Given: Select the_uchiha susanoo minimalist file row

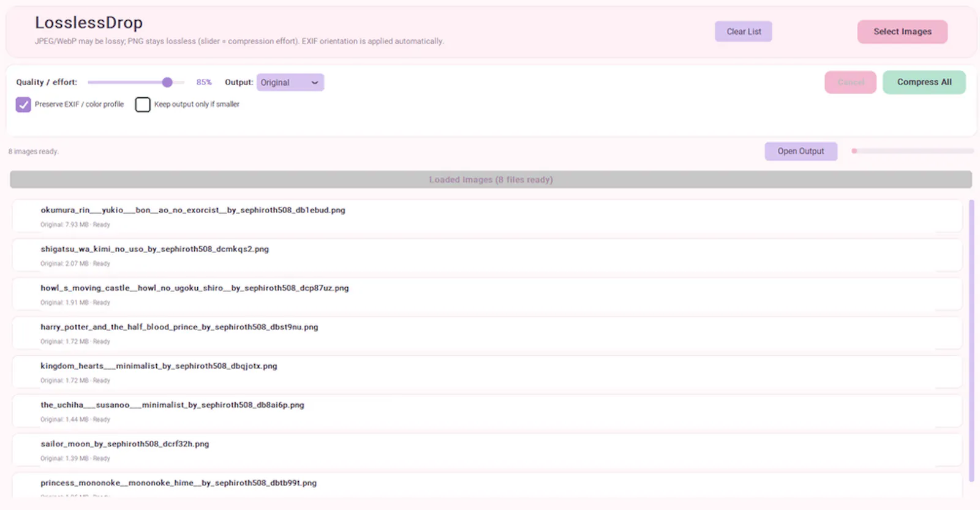Looking at the screenshot, I should 487,411.
